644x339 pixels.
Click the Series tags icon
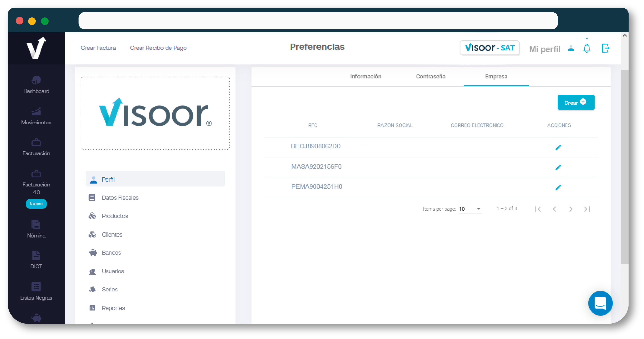tap(92, 289)
